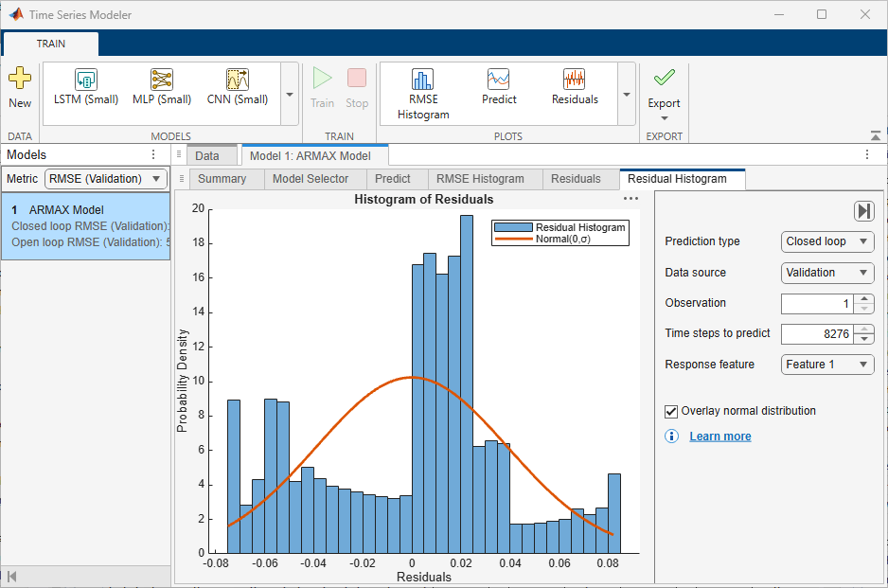Click the MATLAB logo in title bar
Viewport: 888px width, 588px height.
(x=16, y=14)
